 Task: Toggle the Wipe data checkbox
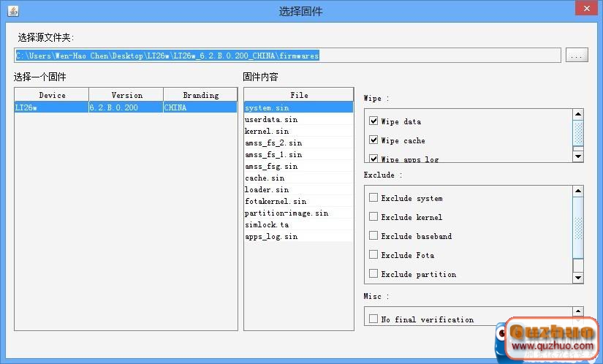373,121
